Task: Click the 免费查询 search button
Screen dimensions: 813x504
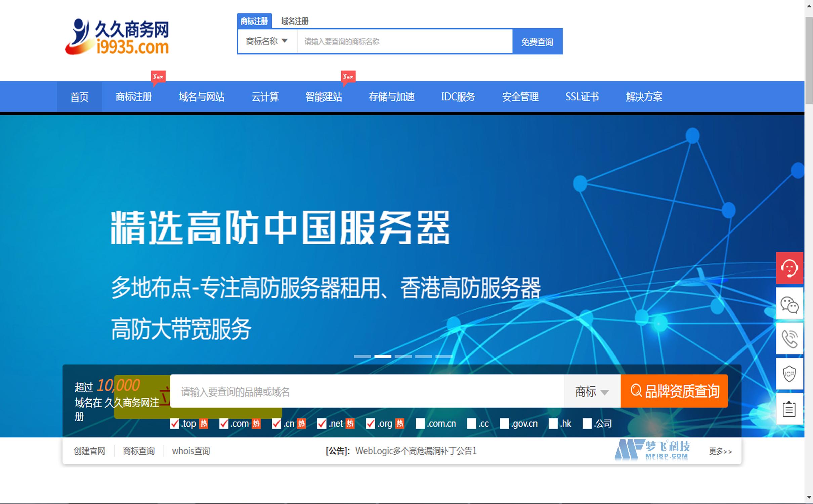Action: point(537,41)
